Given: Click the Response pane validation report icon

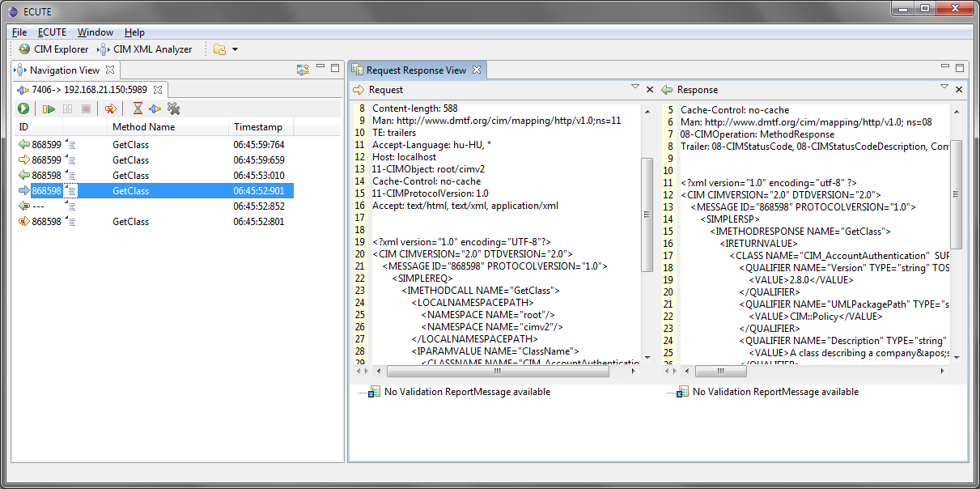Looking at the screenshot, I should 682,392.
